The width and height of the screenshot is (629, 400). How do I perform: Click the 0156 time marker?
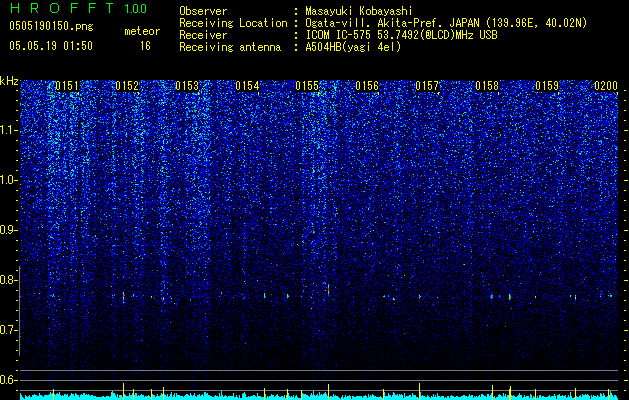point(367,86)
